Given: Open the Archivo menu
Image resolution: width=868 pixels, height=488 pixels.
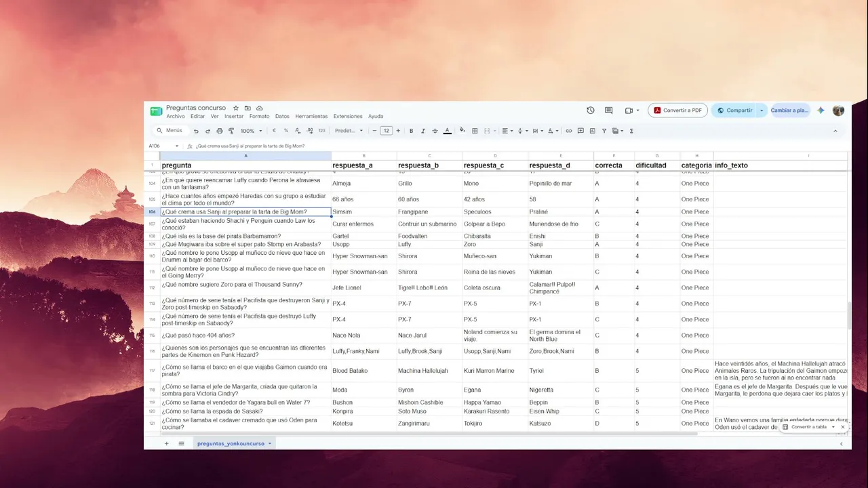Looking at the screenshot, I should click(176, 117).
